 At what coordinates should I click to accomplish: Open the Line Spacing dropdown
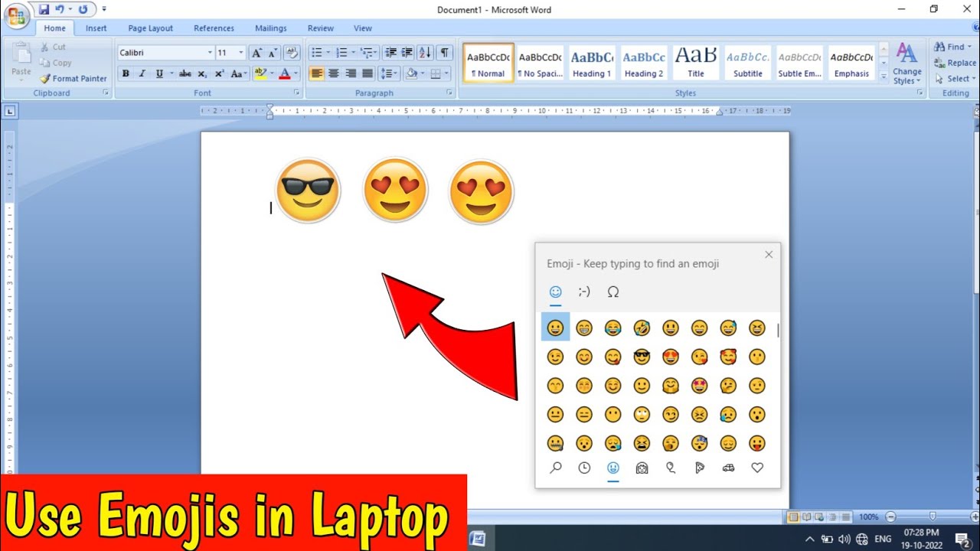tap(389, 73)
